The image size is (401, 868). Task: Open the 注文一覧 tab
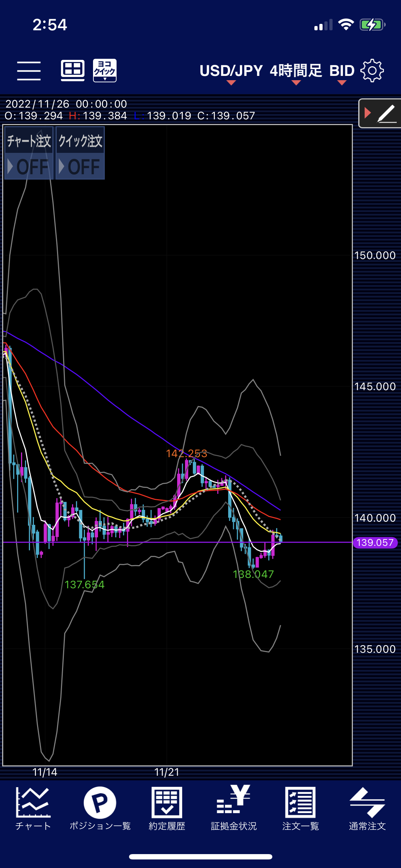[x=300, y=808]
